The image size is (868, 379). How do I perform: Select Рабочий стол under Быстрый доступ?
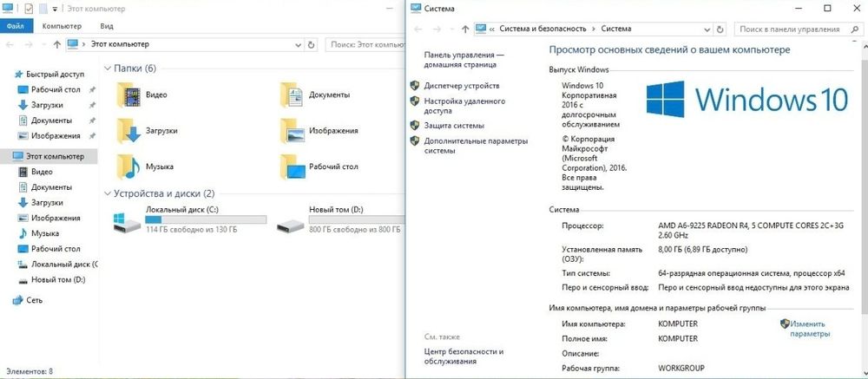[x=56, y=89]
